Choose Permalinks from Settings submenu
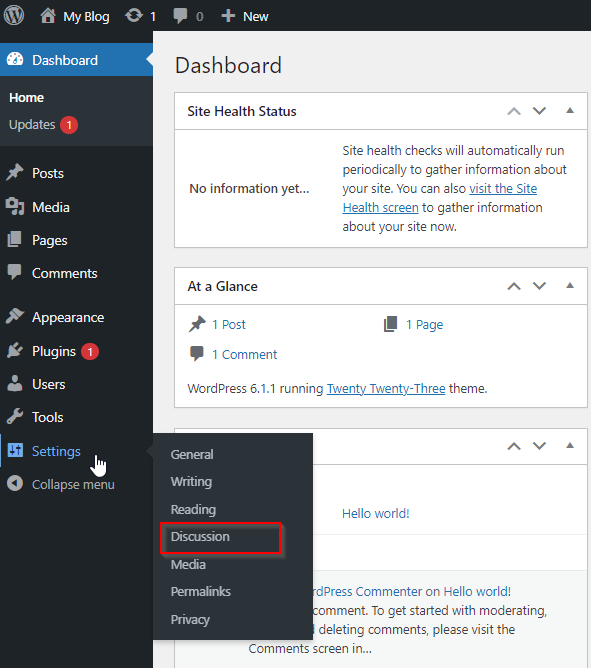This screenshot has height=668, width=591. (200, 591)
